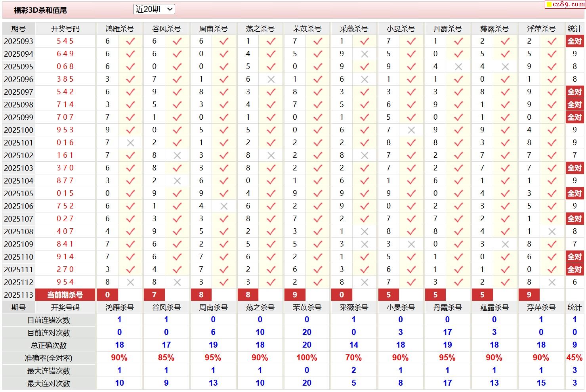Viewport: 586px width, 392px height.
Task: Select issue number 2025093
Action: 19,41
